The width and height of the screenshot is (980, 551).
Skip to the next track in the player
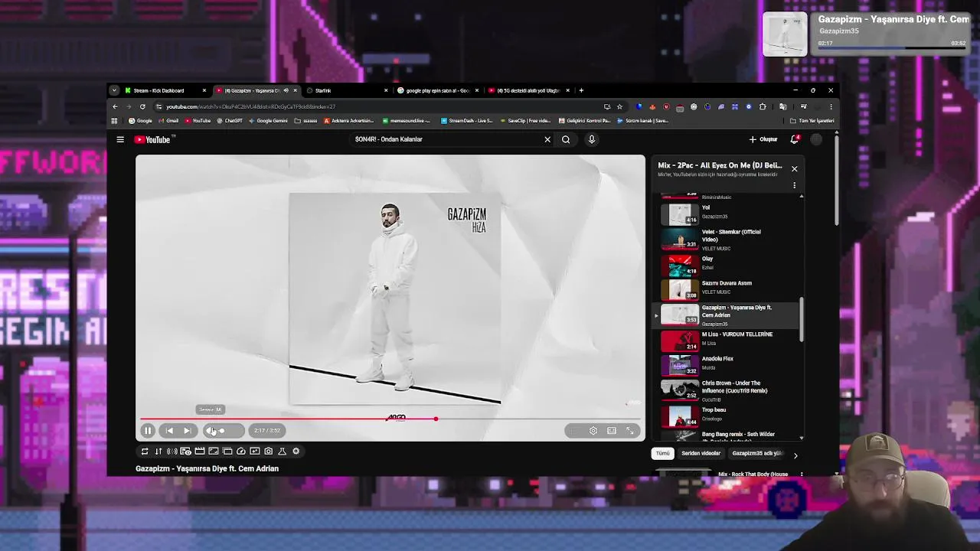[187, 431]
